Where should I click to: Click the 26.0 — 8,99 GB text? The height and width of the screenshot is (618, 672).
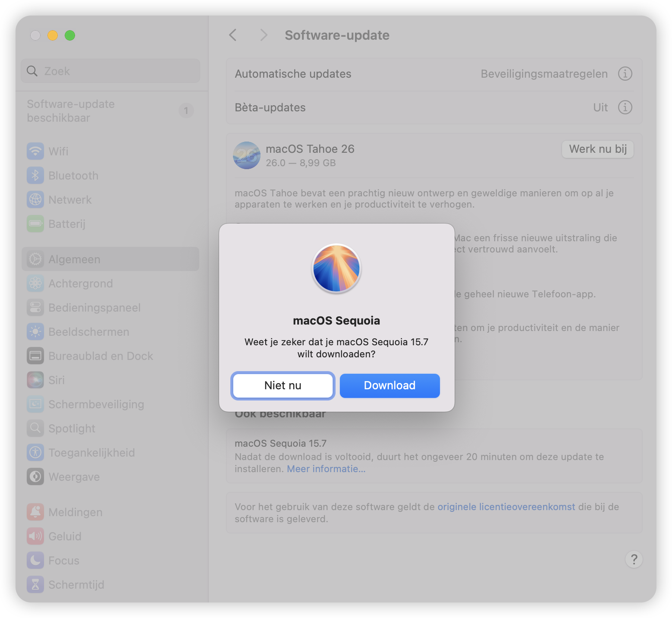[x=301, y=163]
